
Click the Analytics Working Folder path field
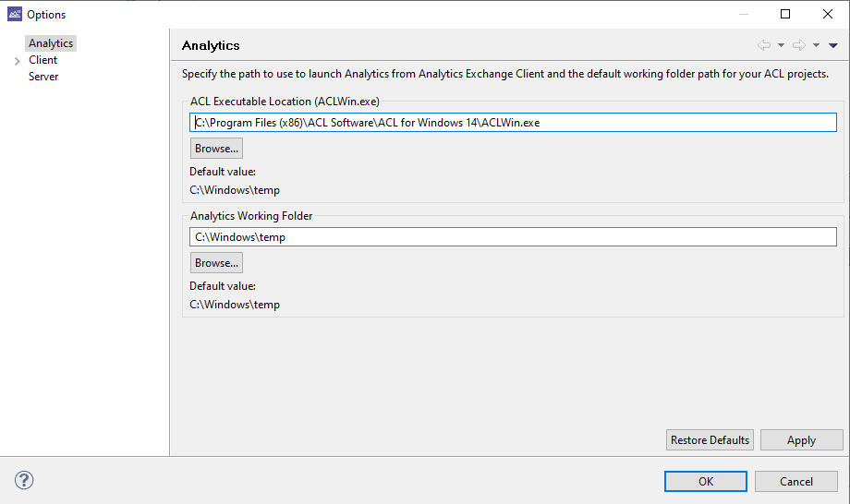513,237
